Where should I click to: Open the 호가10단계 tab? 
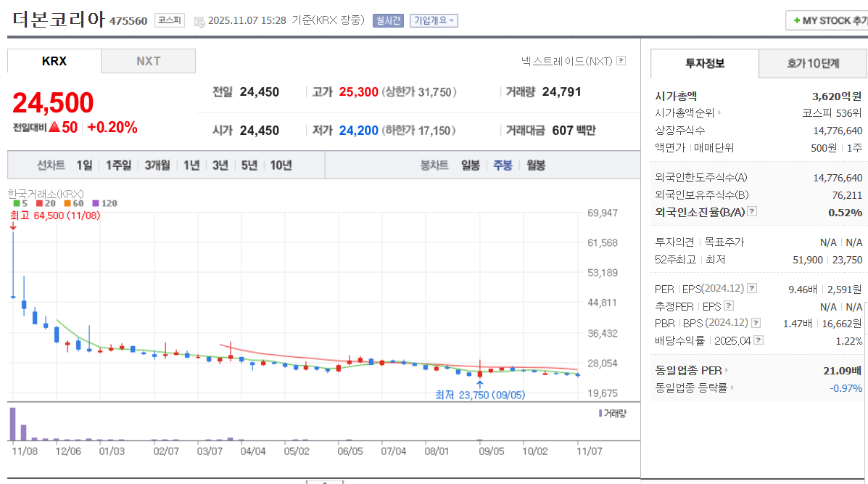[x=813, y=63]
